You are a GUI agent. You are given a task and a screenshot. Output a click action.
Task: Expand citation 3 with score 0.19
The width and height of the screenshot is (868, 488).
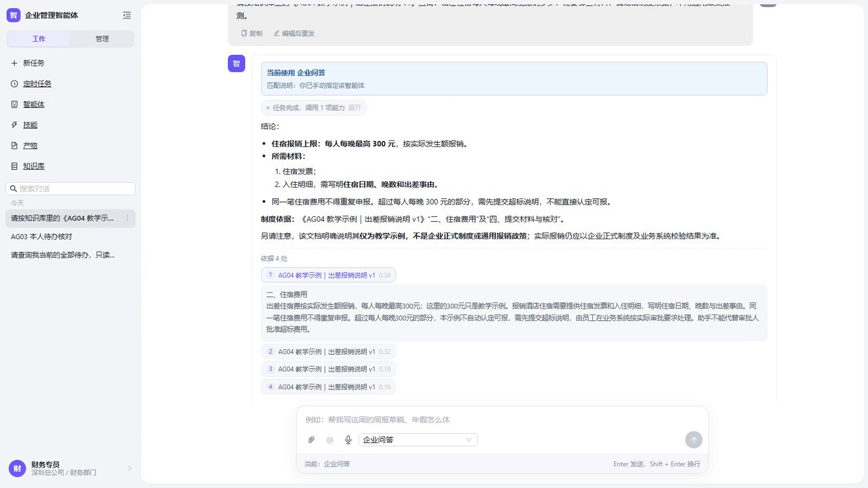tap(328, 369)
